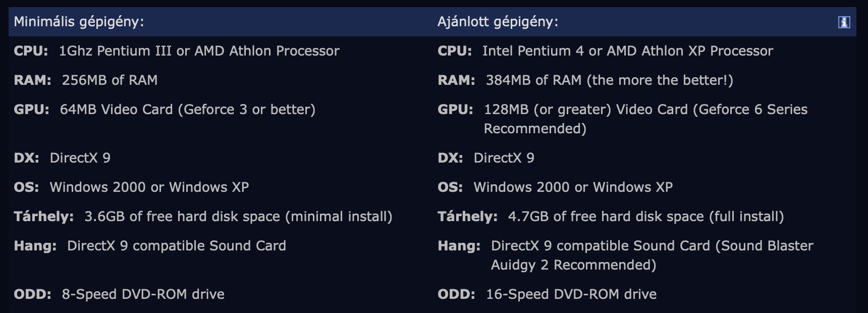The image size is (868, 313).
Task: Click the "Tárhely:" label in minimum column
Action: pos(43,217)
